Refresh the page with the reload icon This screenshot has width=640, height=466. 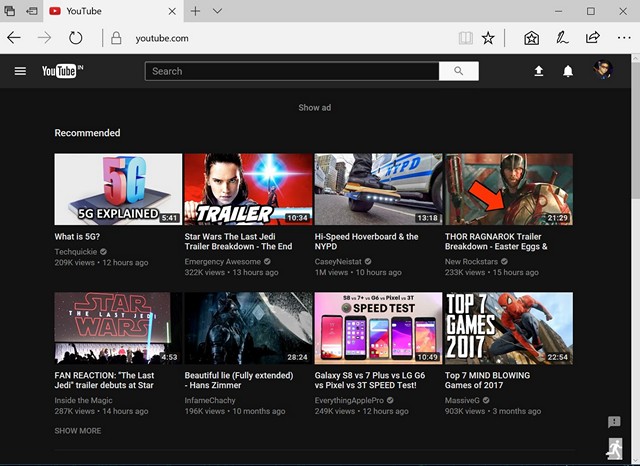(x=76, y=38)
